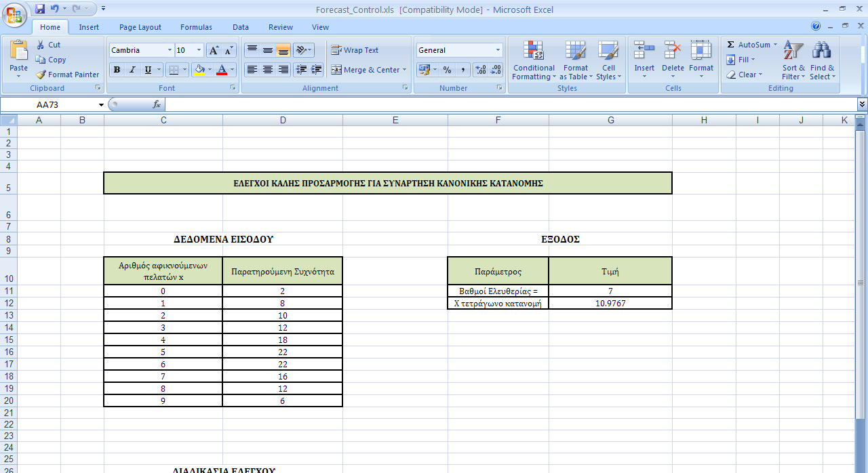Screen dimensions: 868x473
Task: Decrease the cell indent
Action: click(x=301, y=70)
